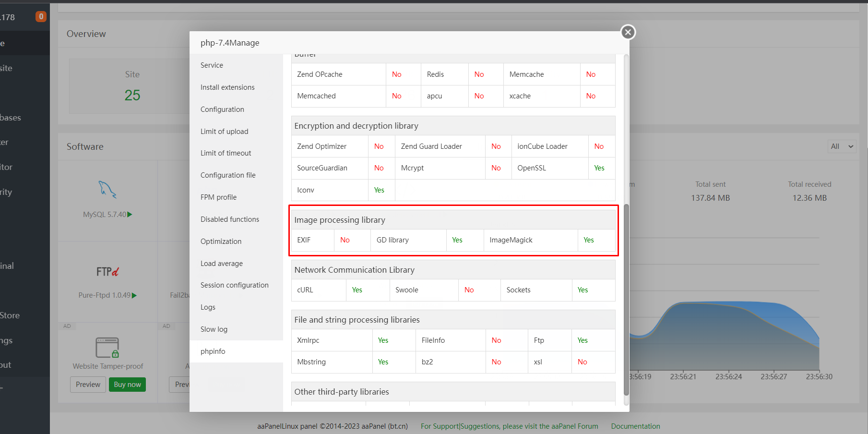This screenshot has width=868, height=434.
Task: Click the ionCube Loader cell
Action: click(x=550, y=146)
